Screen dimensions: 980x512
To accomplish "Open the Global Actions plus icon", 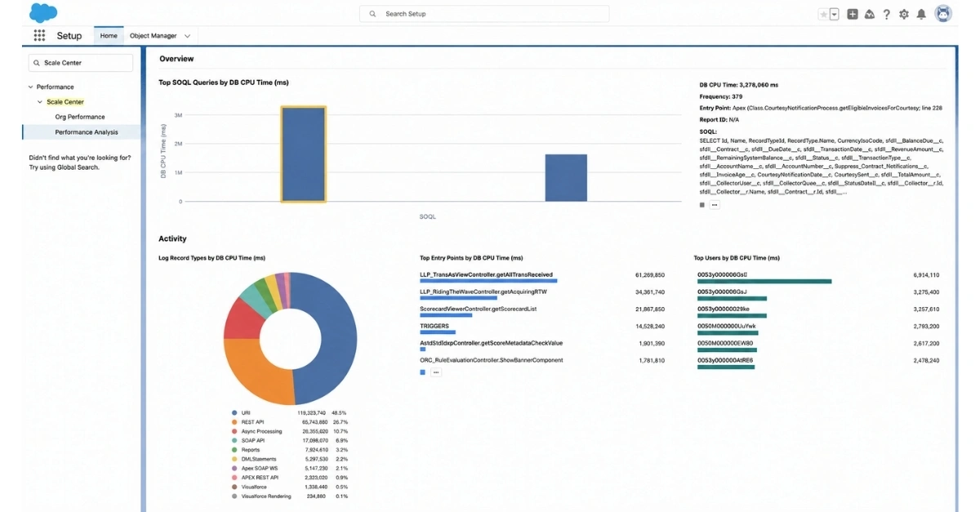I will click(853, 14).
